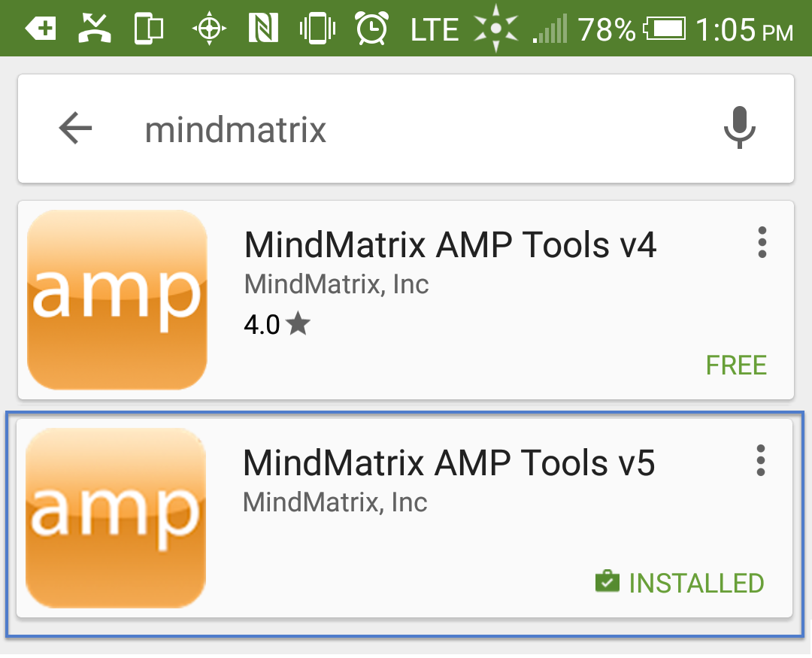This screenshot has height=658, width=812.
Task: Tap the FREE price label
Action: tap(736, 365)
